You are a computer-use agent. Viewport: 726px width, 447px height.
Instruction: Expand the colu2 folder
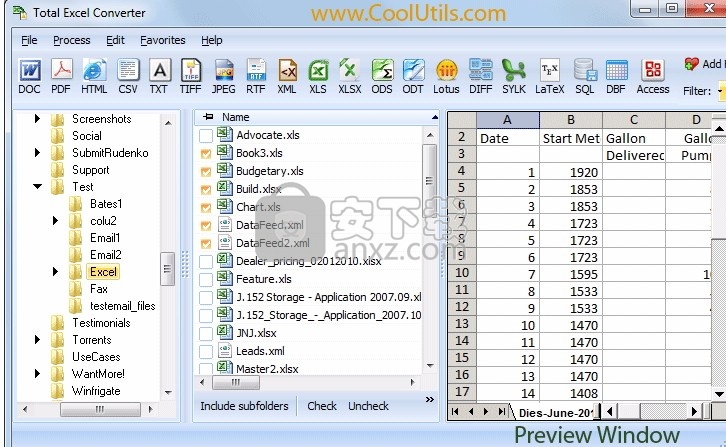coord(56,220)
